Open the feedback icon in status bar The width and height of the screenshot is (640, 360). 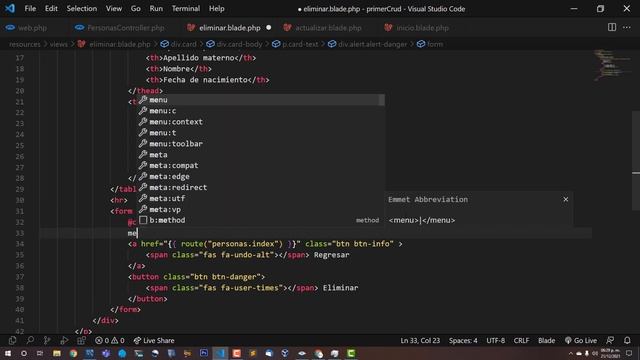point(610,340)
